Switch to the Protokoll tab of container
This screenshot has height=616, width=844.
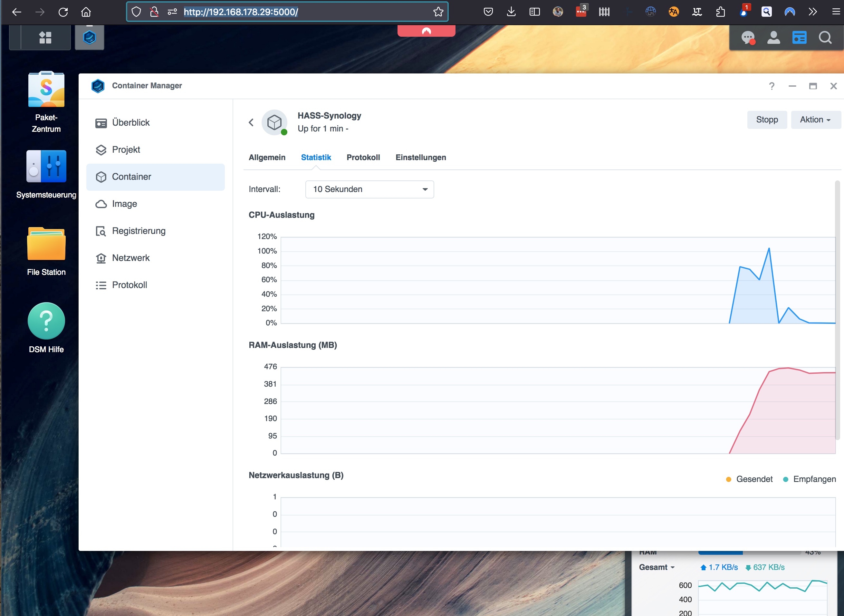[x=363, y=157]
